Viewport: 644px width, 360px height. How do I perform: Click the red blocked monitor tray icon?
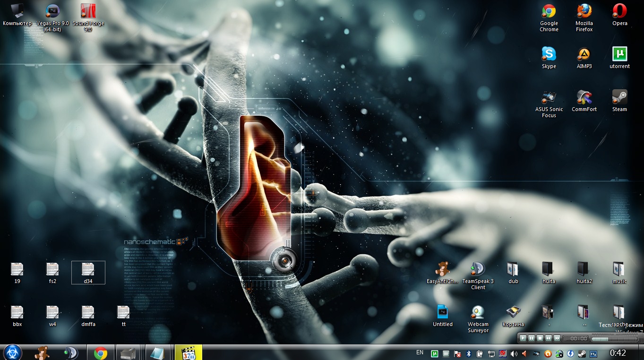(503, 353)
